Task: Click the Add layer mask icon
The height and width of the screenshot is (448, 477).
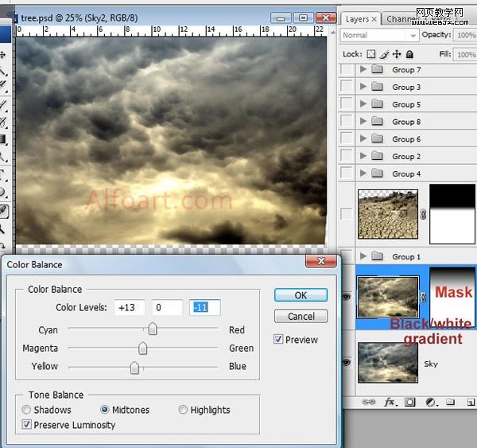Action: pos(410,403)
